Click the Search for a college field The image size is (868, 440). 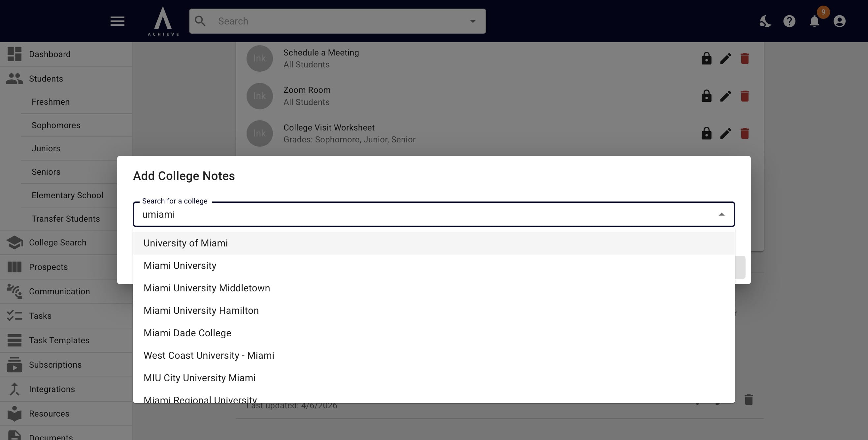pos(434,214)
